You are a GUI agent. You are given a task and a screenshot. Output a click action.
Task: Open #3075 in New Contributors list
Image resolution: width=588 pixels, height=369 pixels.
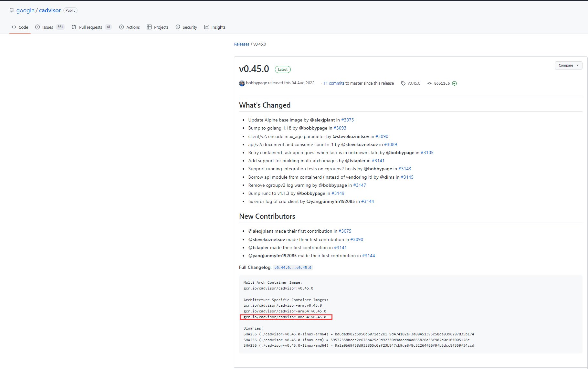click(345, 231)
